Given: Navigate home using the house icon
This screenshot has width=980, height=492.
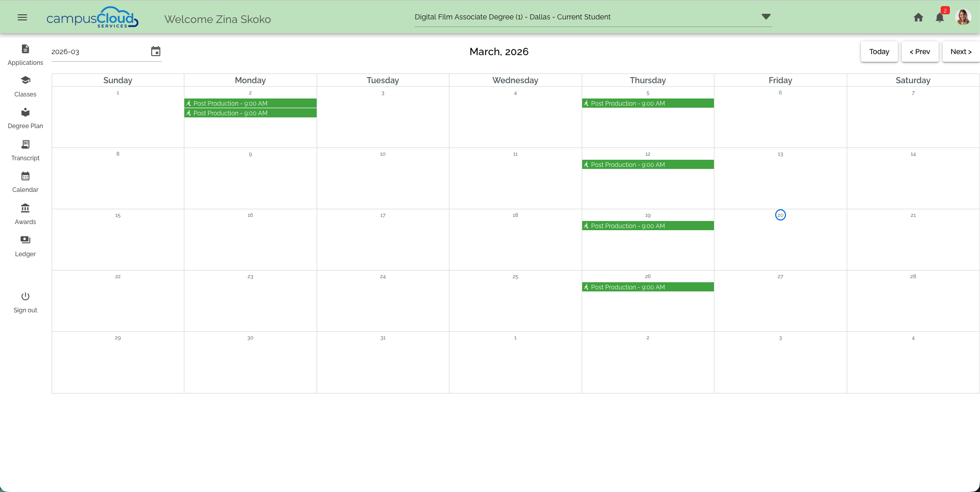Looking at the screenshot, I should pos(918,17).
